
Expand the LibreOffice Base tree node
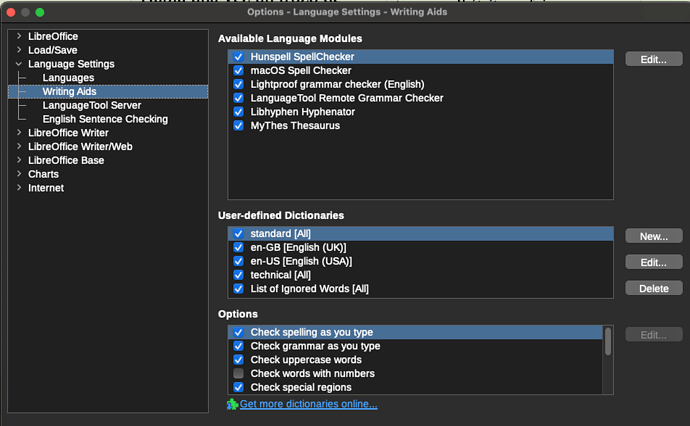tap(19, 160)
